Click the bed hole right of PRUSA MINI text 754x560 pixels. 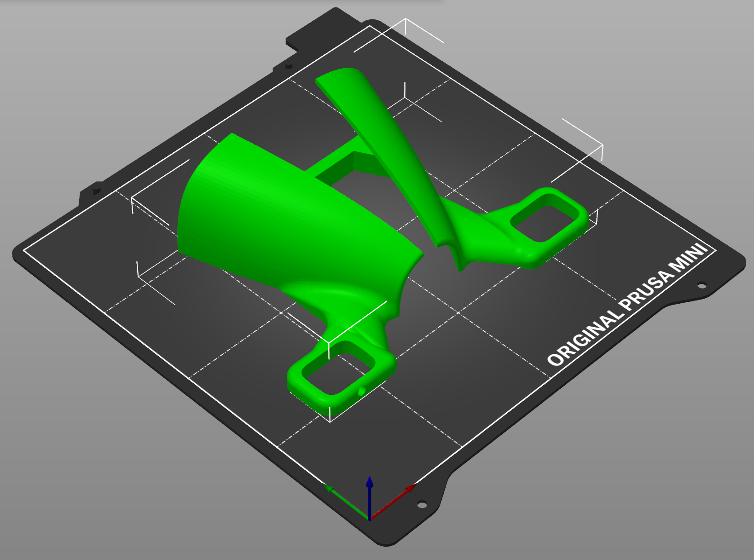tap(701, 285)
